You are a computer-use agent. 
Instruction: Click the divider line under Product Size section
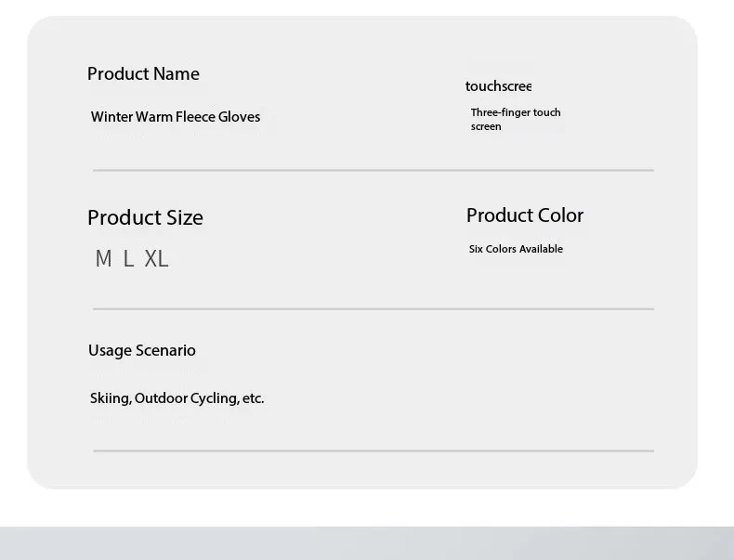click(373, 309)
